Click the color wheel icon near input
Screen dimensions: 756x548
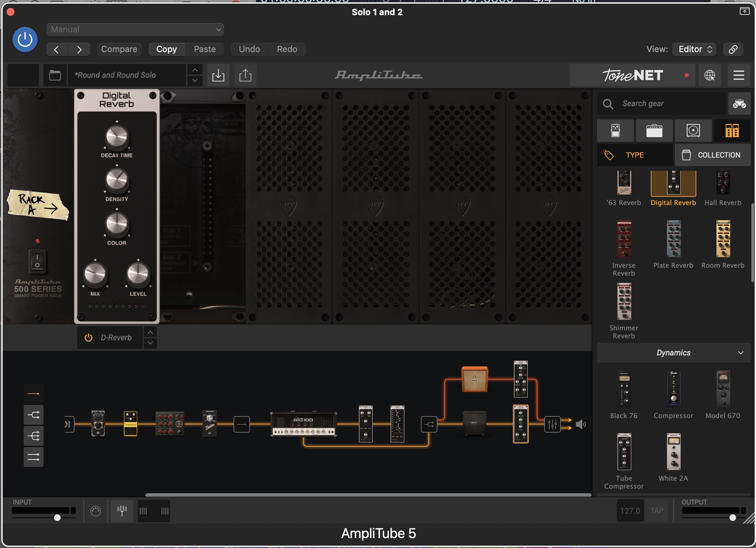pyautogui.click(x=95, y=511)
